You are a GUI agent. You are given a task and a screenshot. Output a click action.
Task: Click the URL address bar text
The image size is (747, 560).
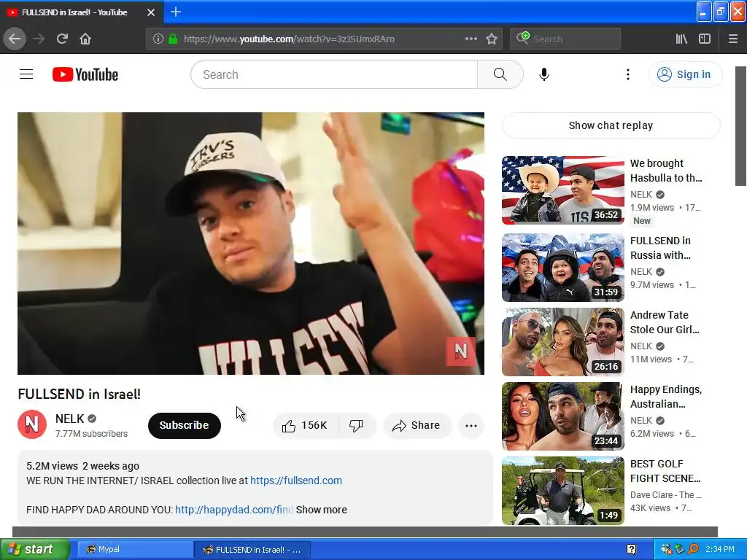pos(289,39)
